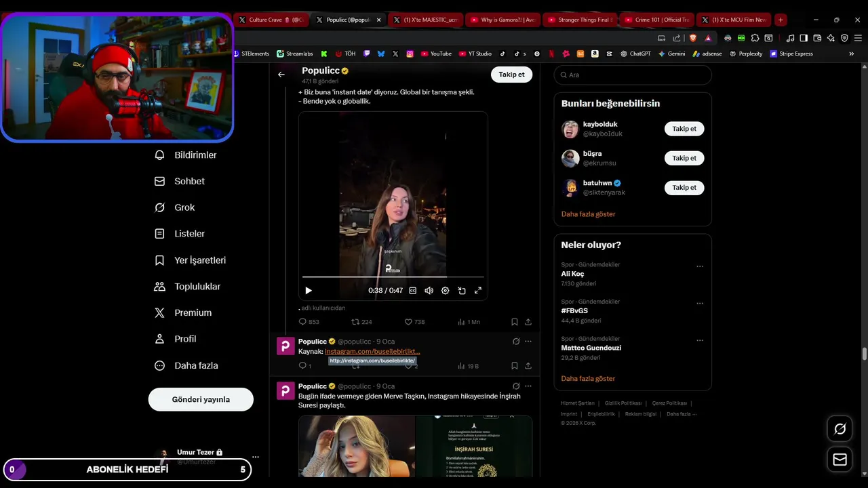Viewport: 868px width, 488px height.
Task: Share the Kaynak source tweet
Action: tap(528, 366)
